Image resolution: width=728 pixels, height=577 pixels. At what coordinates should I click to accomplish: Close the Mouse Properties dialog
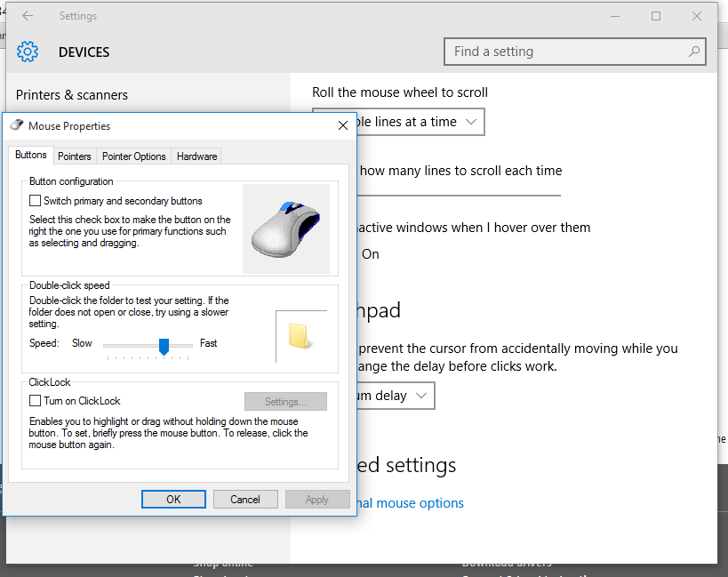[343, 126]
